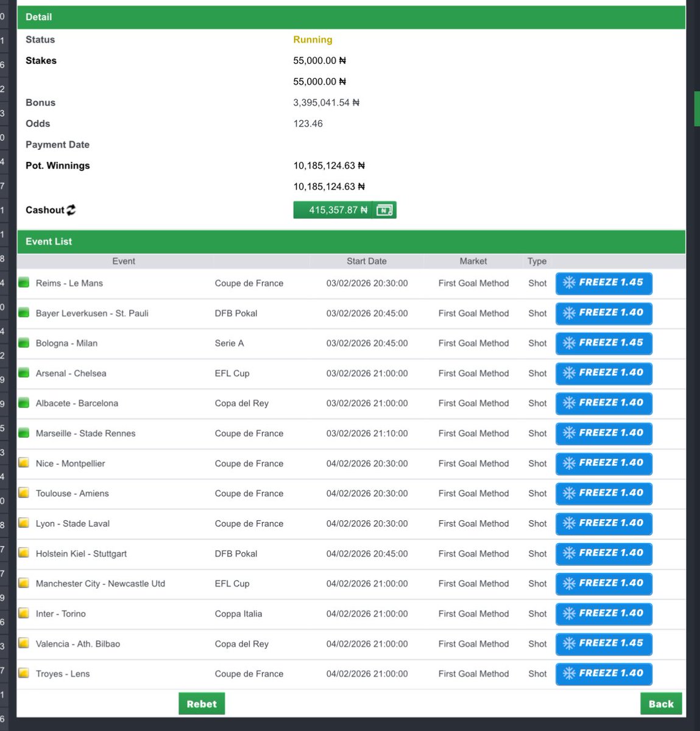Freeze odds 1.40 for Arsenal - Chelsea
This screenshot has height=731, width=700.
pos(604,373)
